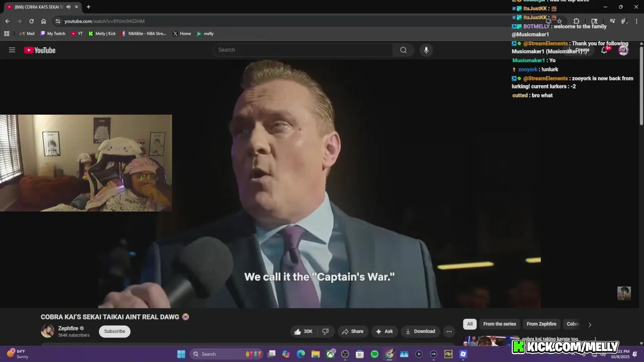Open Xbox app from taskbar
The height and width of the screenshot is (362, 644).
tap(331, 354)
